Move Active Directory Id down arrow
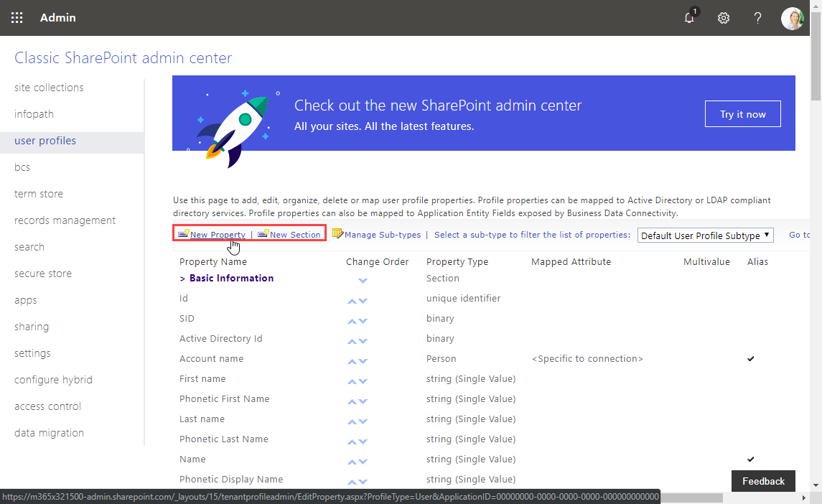822x504 pixels. coord(363,341)
